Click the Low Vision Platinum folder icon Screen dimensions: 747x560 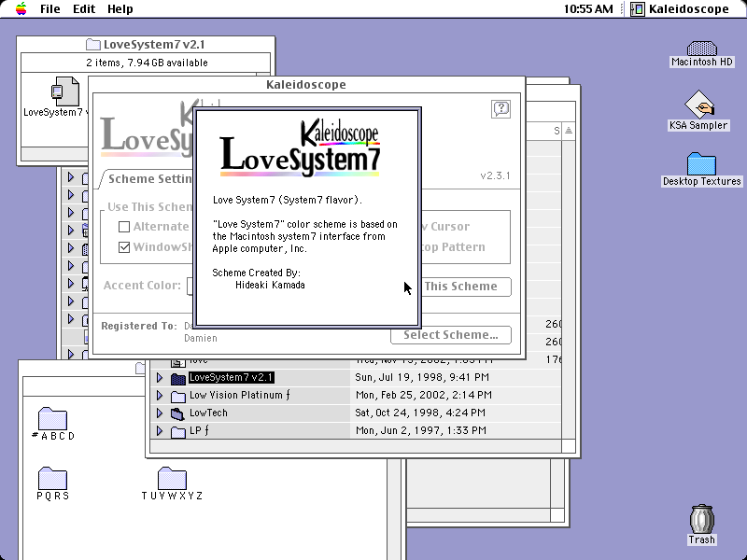click(x=177, y=396)
